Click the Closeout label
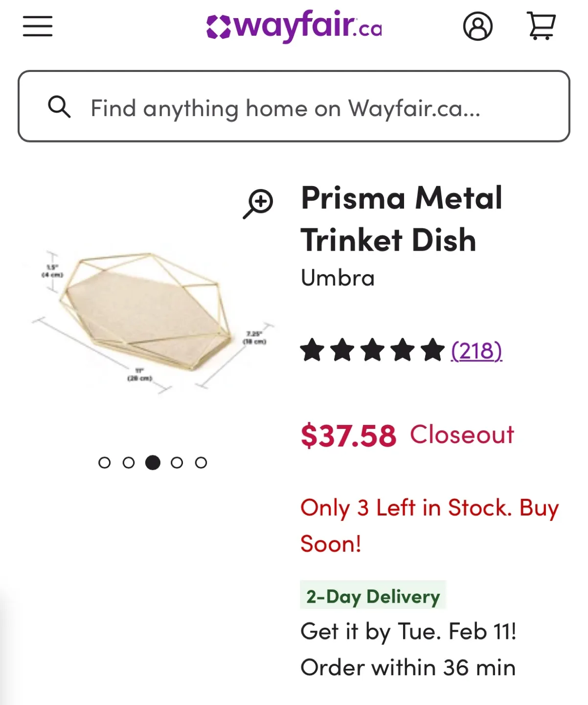Screen dimensions: 588x705 462,434
